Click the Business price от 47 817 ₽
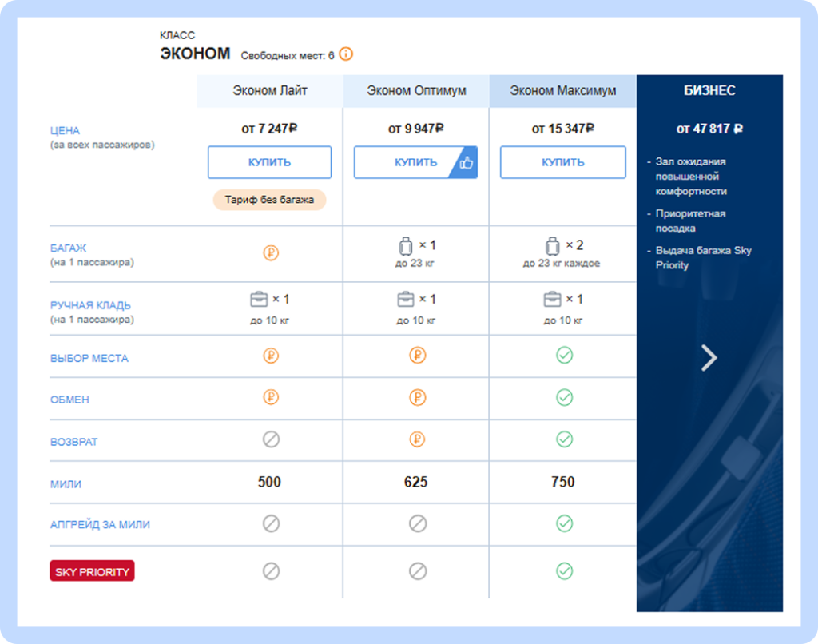818x644 pixels. tap(709, 129)
